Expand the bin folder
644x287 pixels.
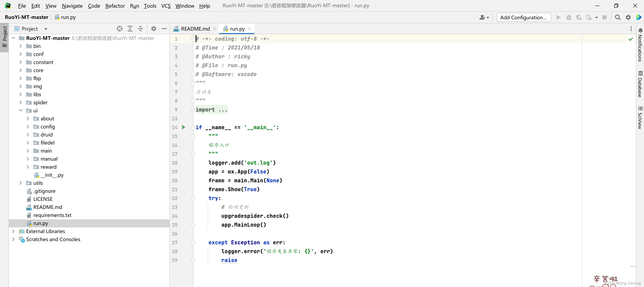coord(21,46)
